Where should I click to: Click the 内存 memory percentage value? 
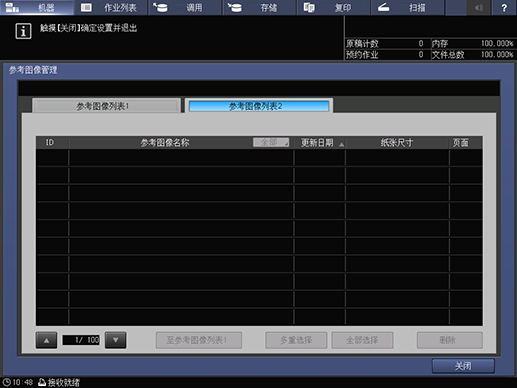[497, 44]
